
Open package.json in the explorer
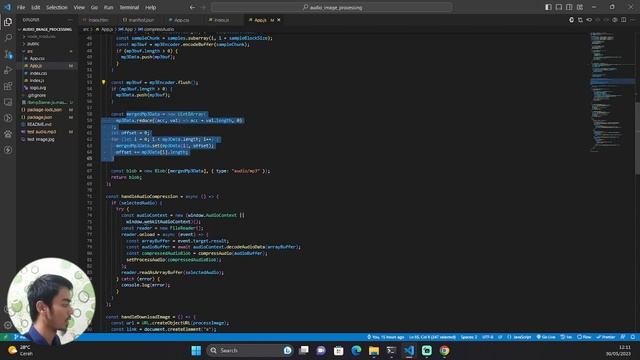tap(47, 117)
